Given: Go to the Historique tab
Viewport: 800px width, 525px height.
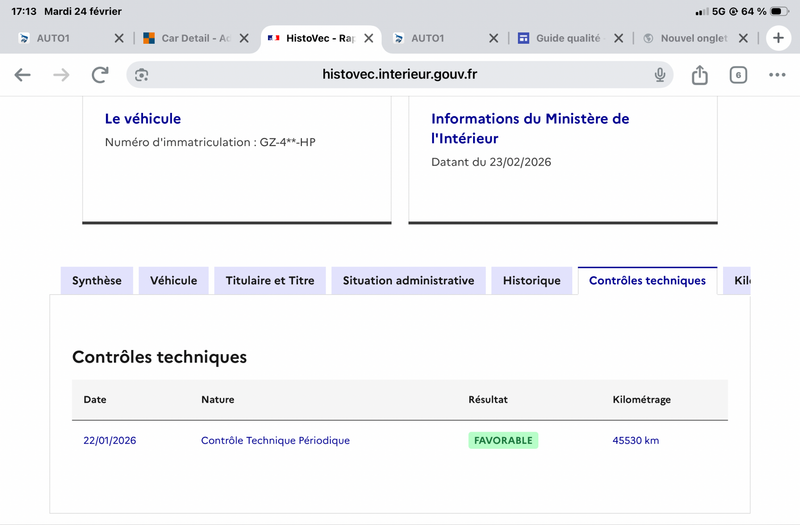Looking at the screenshot, I should point(532,281).
